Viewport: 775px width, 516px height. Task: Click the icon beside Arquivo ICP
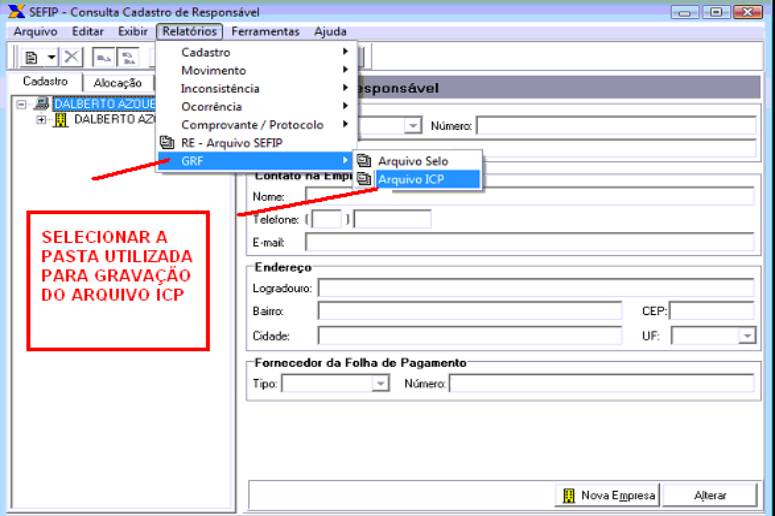click(x=364, y=178)
